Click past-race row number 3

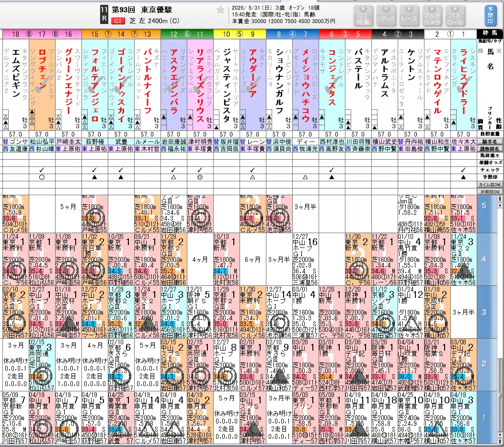[x=484, y=313]
